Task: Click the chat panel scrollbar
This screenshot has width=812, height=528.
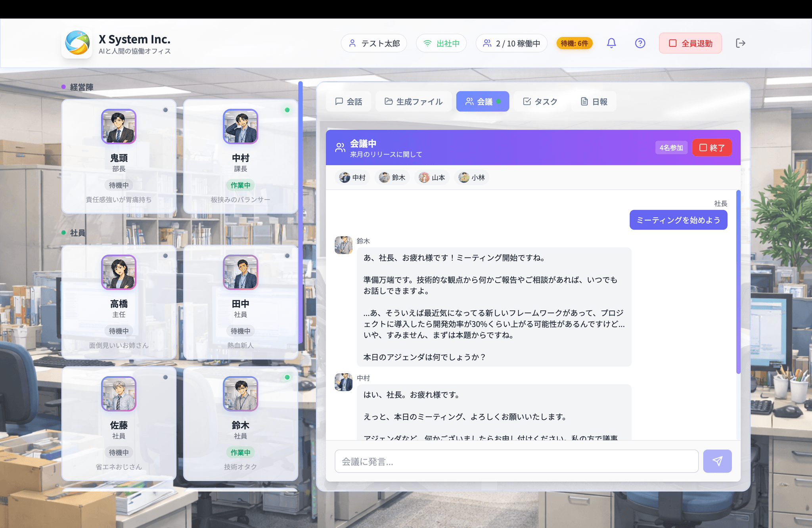Action: (x=738, y=281)
